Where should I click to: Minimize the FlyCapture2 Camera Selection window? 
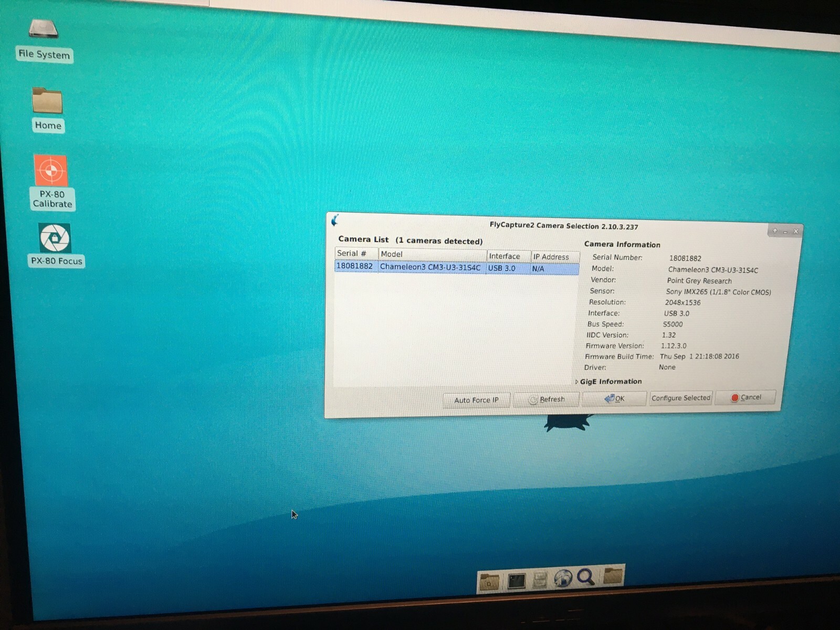785,232
